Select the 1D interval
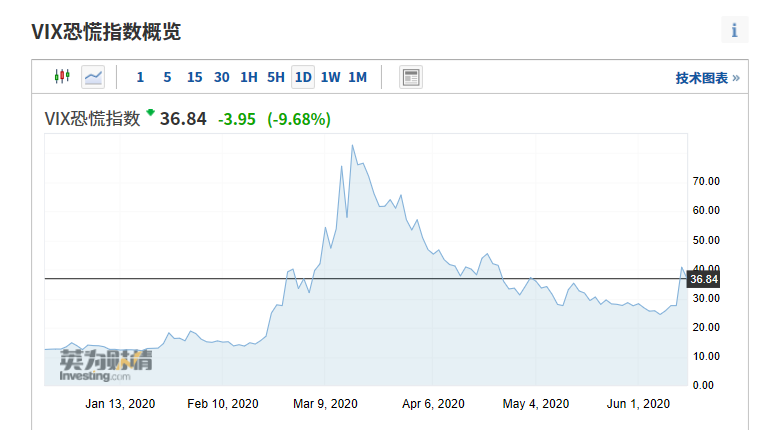 [x=303, y=77]
